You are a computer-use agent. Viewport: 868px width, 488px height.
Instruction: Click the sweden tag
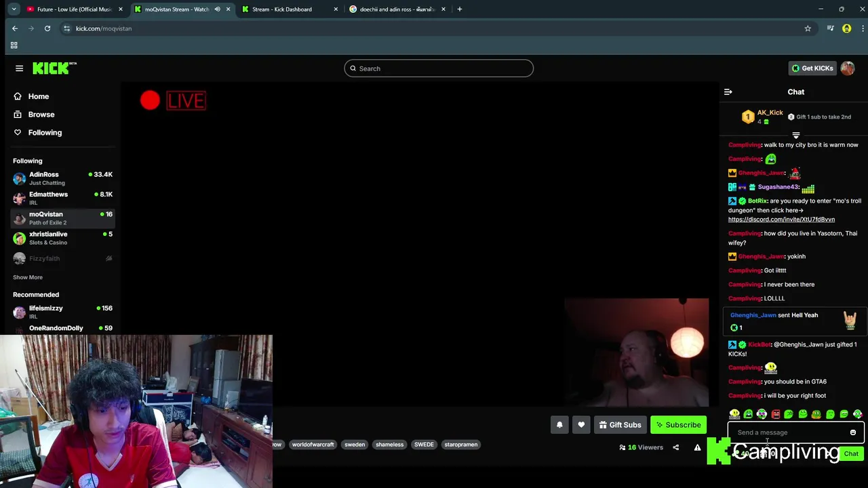tap(355, 445)
